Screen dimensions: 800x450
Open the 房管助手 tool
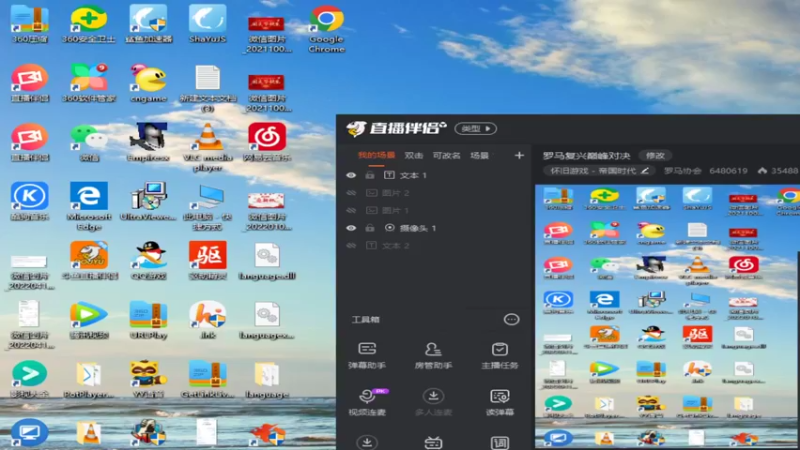(x=433, y=355)
